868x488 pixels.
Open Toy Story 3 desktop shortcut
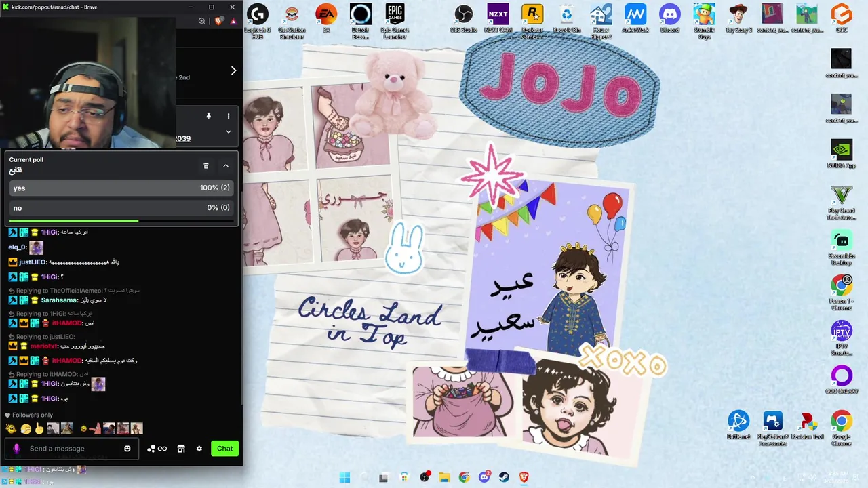tap(738, 18)
